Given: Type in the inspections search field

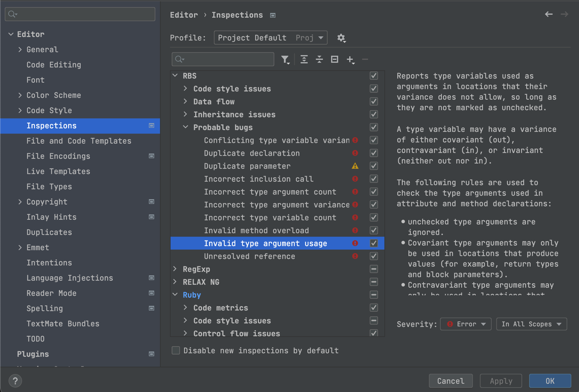Looking at the screenshot, I should click(223, 59).
